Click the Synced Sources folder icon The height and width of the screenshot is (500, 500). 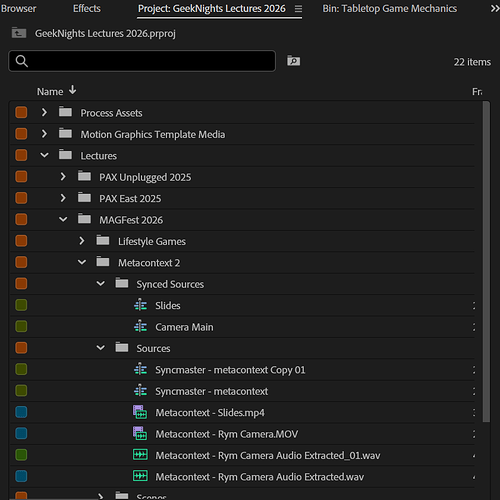click(122, 283)
